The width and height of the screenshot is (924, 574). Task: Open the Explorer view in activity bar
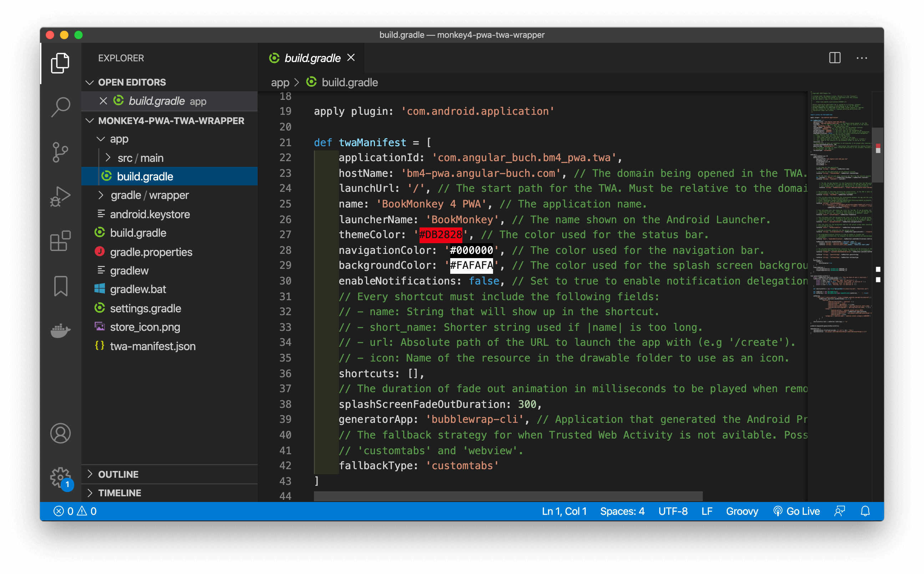pyautogui.click(x=60, y=63)
